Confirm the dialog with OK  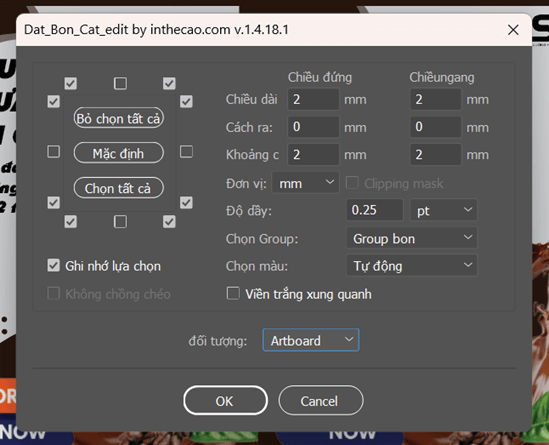(x=225, y=401)
